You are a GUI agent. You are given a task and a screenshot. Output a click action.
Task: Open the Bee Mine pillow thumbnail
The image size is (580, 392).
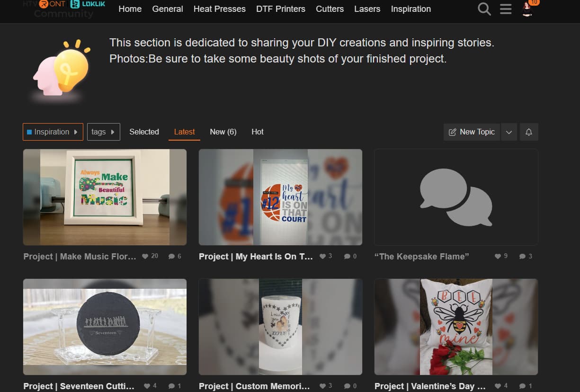[x=456, y=327]
